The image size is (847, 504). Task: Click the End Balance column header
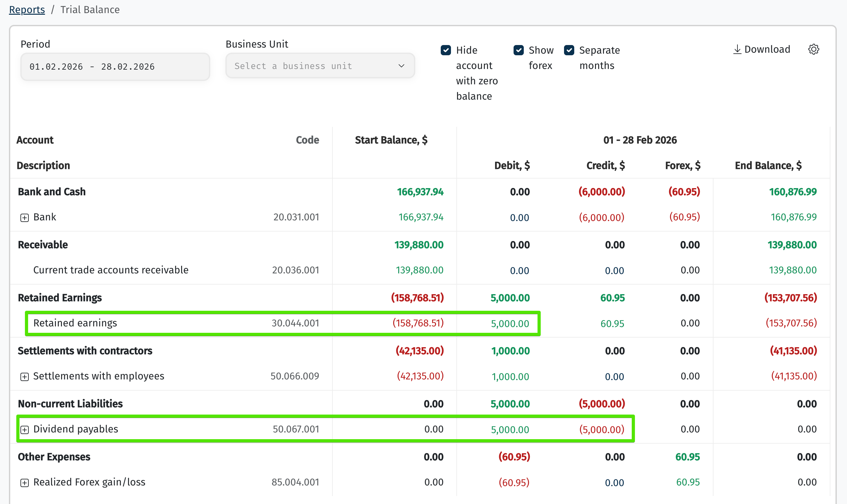point(768,166)
